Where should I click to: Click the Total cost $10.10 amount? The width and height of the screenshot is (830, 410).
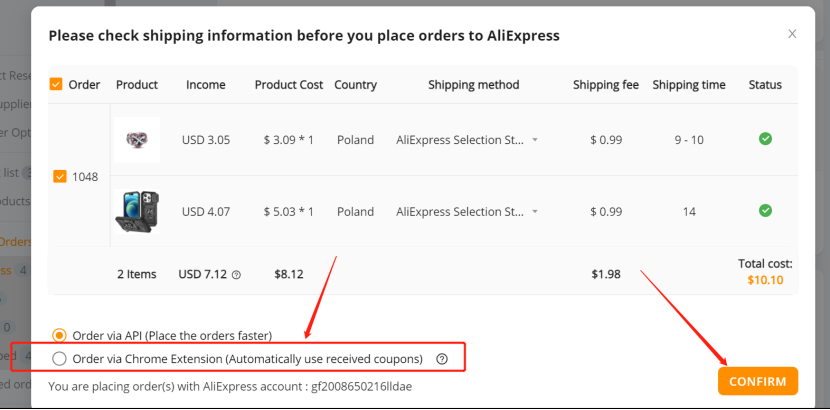click(x=765, y=280)
